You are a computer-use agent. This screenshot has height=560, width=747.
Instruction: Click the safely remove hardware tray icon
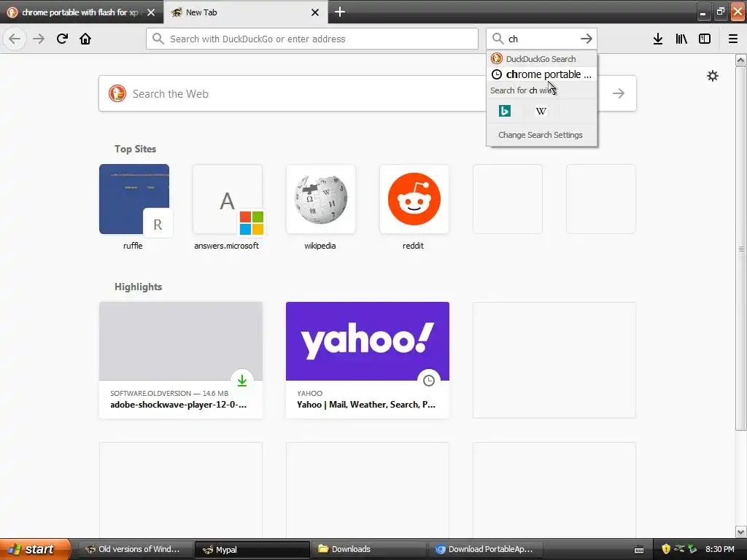(692, 549)
